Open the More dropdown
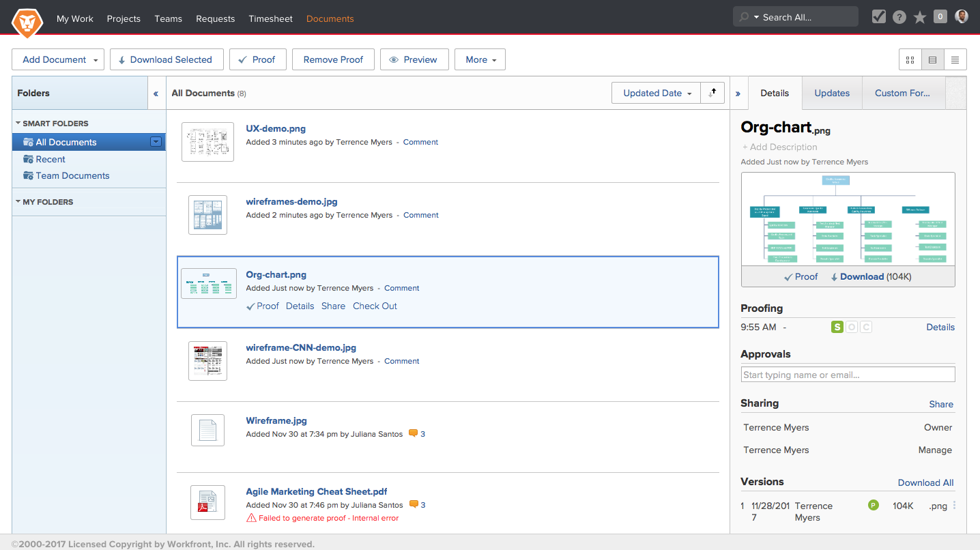 tap(480, 59)
